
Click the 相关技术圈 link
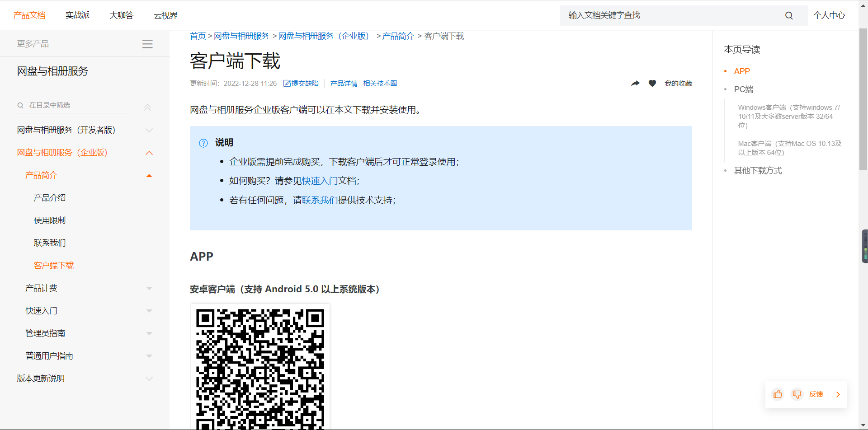click(380, 84)
